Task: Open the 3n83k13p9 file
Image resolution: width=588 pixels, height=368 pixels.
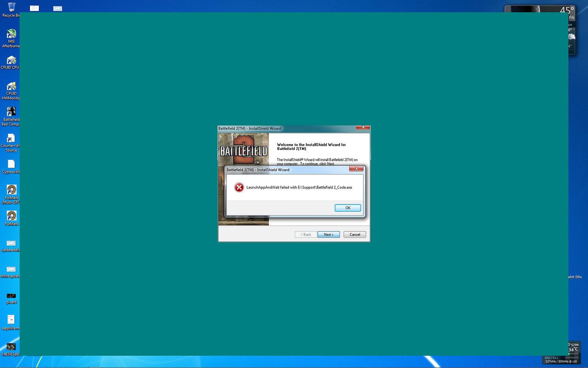Action: click(x=11, y=347)
